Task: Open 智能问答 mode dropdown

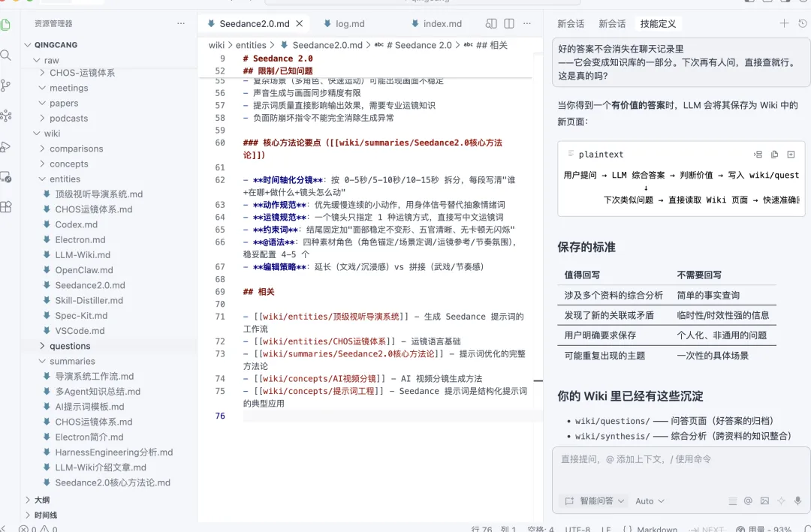Action: (595, 501)
